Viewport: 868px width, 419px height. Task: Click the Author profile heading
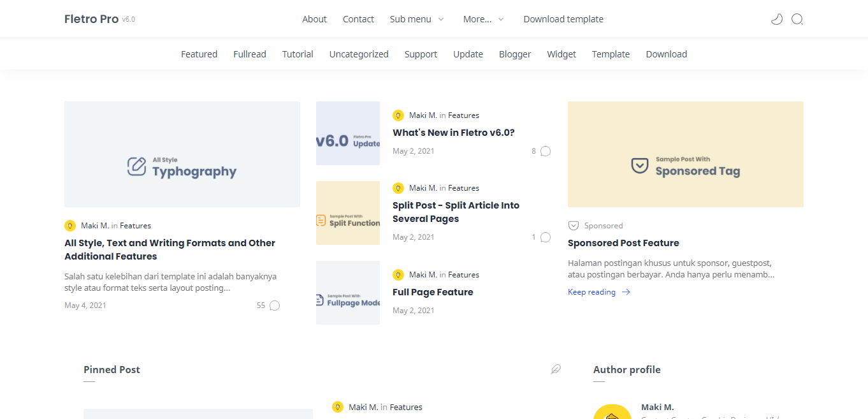[626, 369]
